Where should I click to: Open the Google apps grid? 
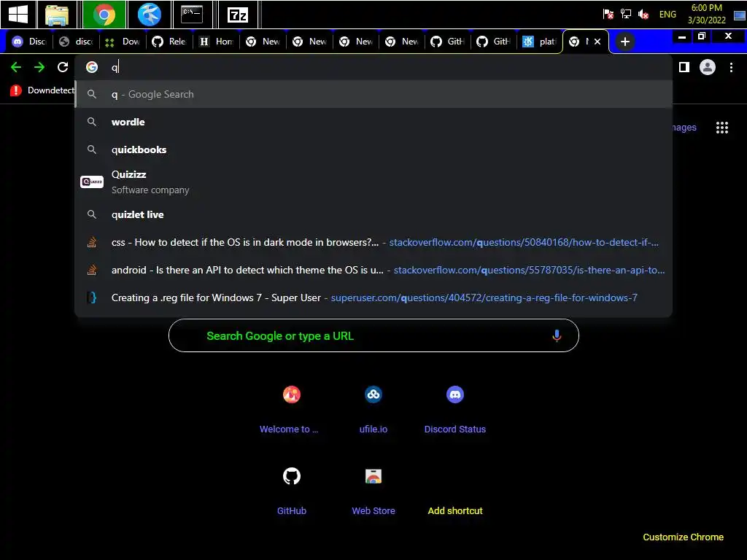721,128
